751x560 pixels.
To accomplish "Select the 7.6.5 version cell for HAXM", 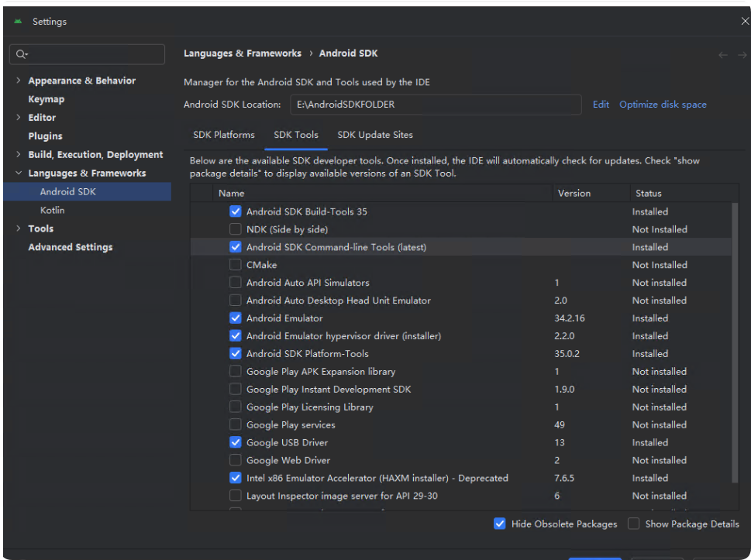I will point(564,478).
